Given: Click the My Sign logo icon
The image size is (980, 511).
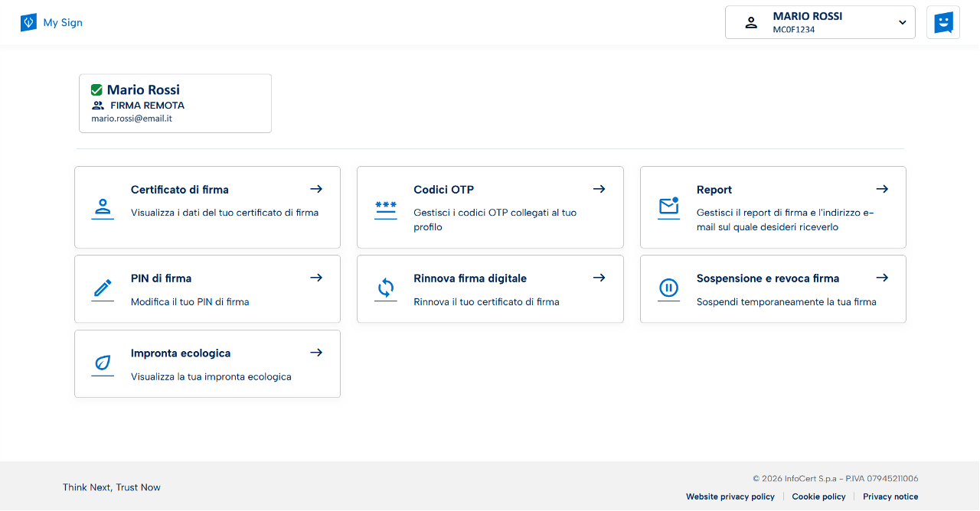Looking at the screenshot, I should tap(28, 23).
